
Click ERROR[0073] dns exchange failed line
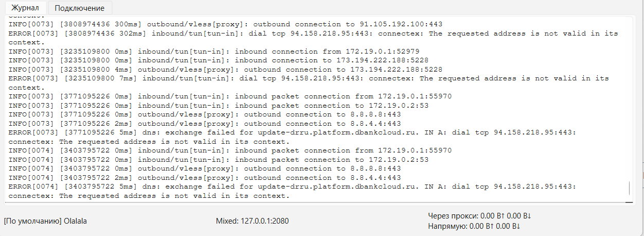click(x=292, y=137)
